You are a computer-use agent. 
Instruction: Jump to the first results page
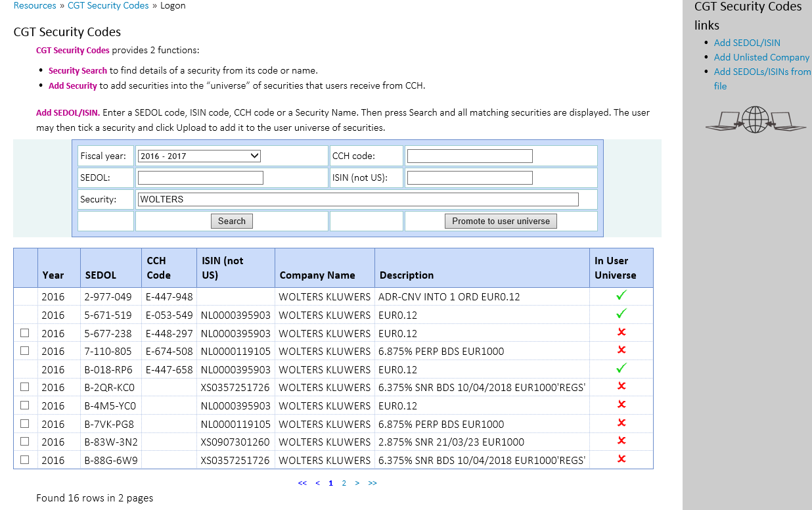[302, 483]
